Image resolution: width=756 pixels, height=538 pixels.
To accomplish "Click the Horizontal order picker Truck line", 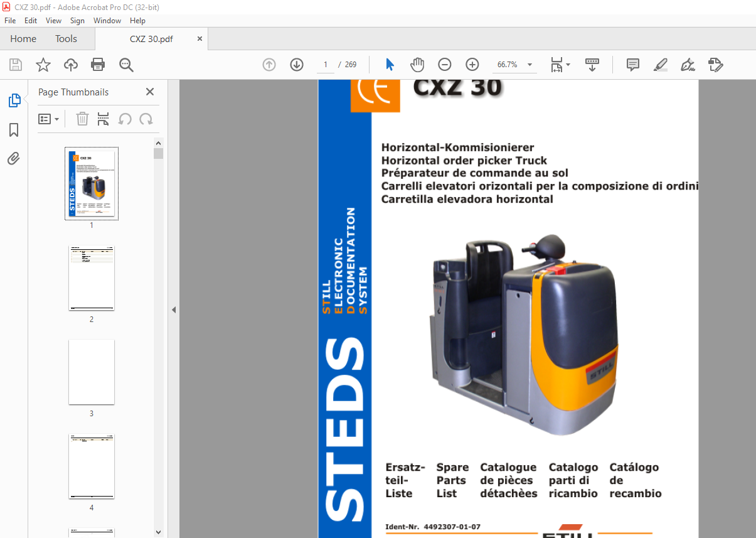I will 464,161.
